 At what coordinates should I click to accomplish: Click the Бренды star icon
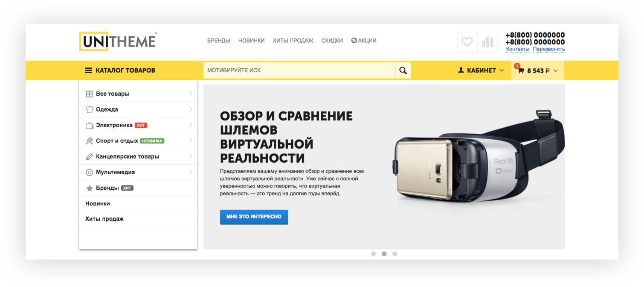coord(89,188)
